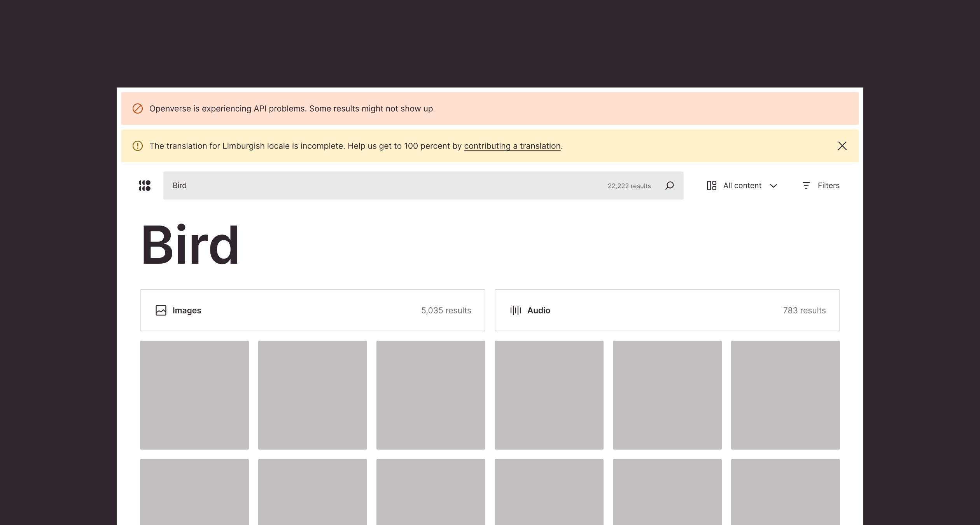980x525 pixels.
Task: Click the yellow warning exclamation icon
Action: click(x=138, y=146)
